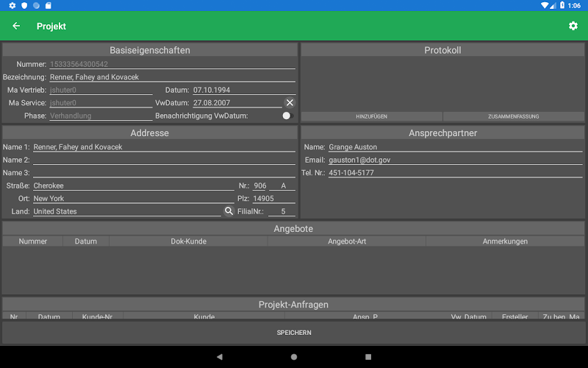Edit the Tel. Nr. field 451-104-5177
The width and height of the screenshot is (588, 368).
[x=455, y=173]
